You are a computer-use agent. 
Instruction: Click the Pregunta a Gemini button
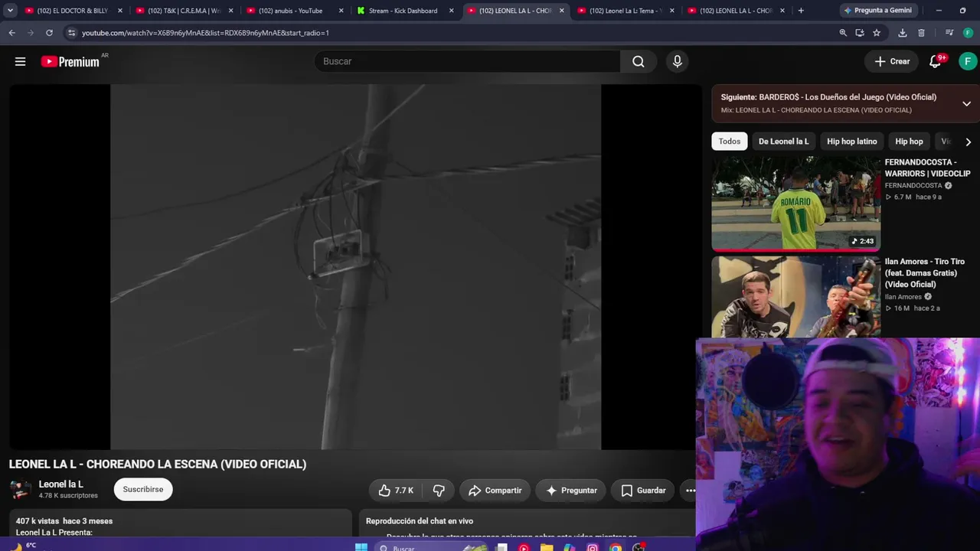[877, 11]
